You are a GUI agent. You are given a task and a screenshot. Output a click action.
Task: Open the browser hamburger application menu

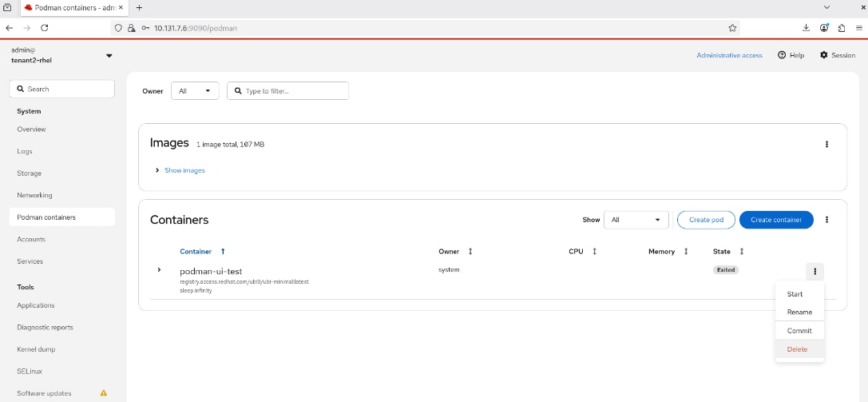pos(858,28)
